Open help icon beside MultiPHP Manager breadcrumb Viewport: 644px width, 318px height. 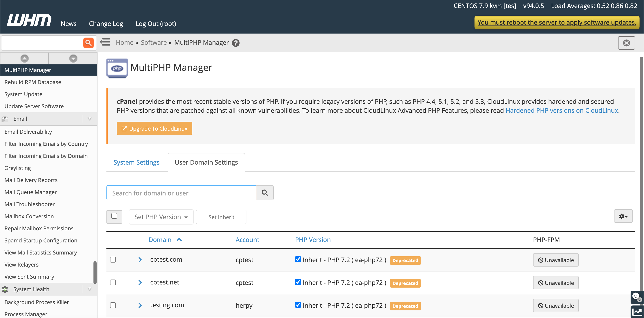click(x=235, y=43)
